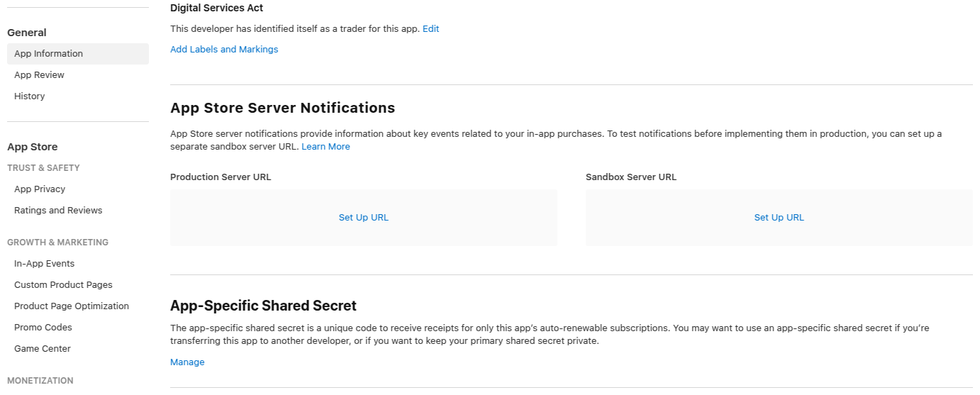Open App Information in the sidebar
Screen dimensions: 980x395
coord(48,54)
